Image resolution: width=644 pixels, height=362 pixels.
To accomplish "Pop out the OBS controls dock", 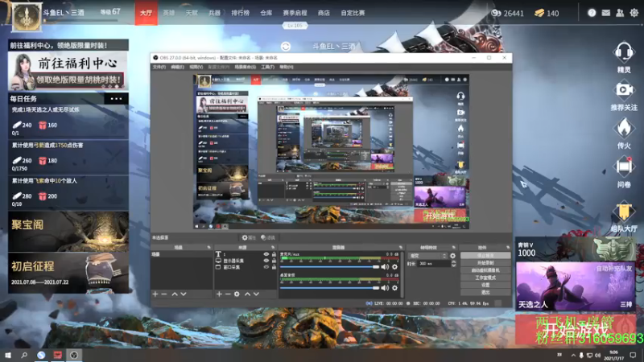I will point(508,248).
